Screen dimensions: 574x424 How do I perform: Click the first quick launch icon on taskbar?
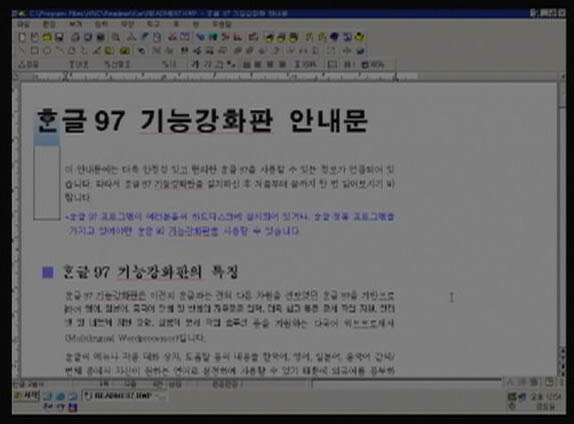(x=48, y=396)
